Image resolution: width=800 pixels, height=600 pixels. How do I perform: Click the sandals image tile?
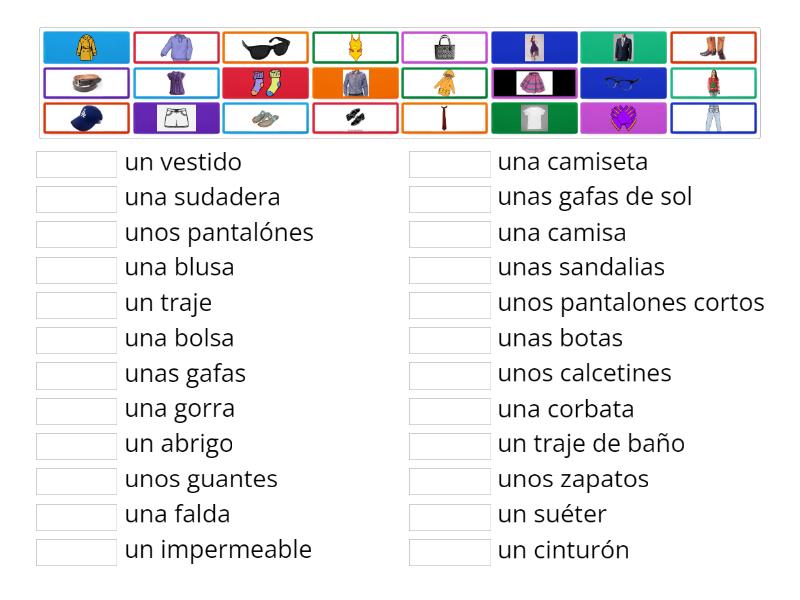265,116
